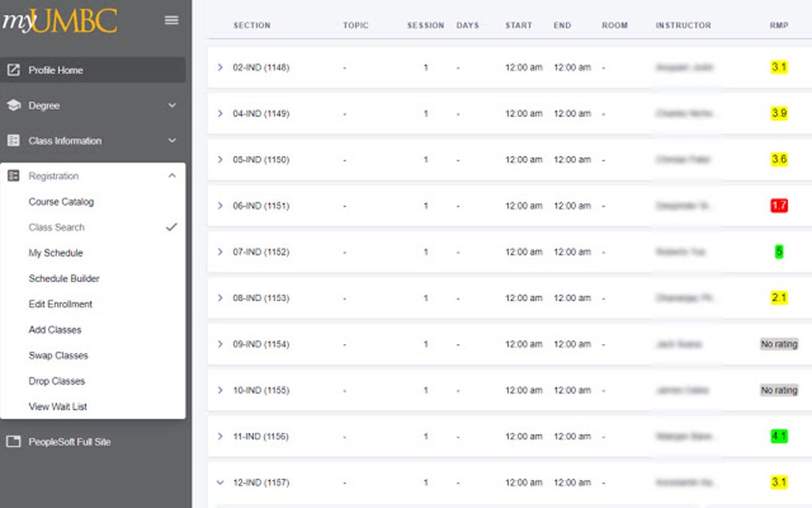Click the Registration section icon
The width and height of the screenshot is (812, 508).
point(13,176)
